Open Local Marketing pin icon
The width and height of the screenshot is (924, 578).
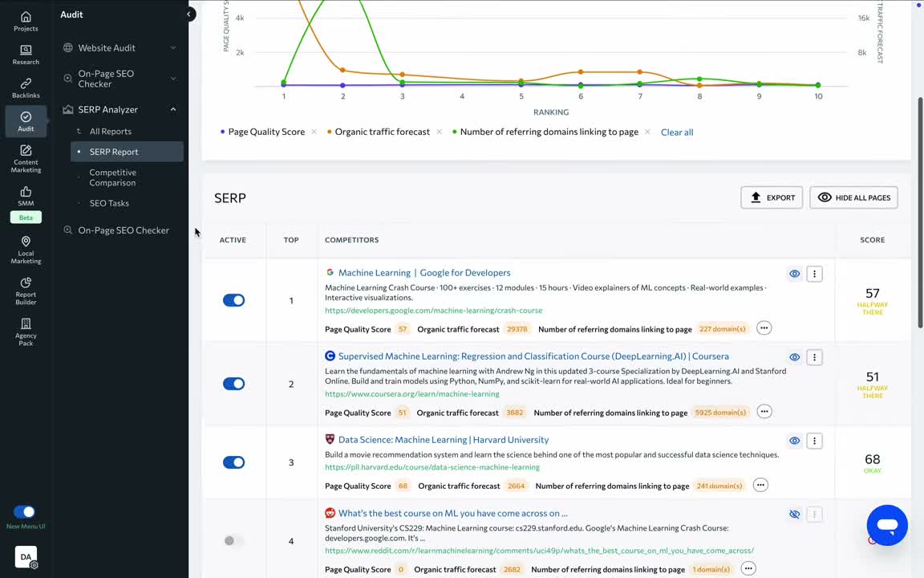pos(26,250)
